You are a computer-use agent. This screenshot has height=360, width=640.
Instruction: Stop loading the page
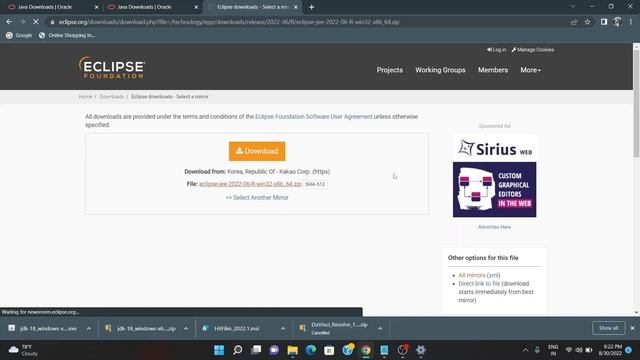click(x=36, y=22)
